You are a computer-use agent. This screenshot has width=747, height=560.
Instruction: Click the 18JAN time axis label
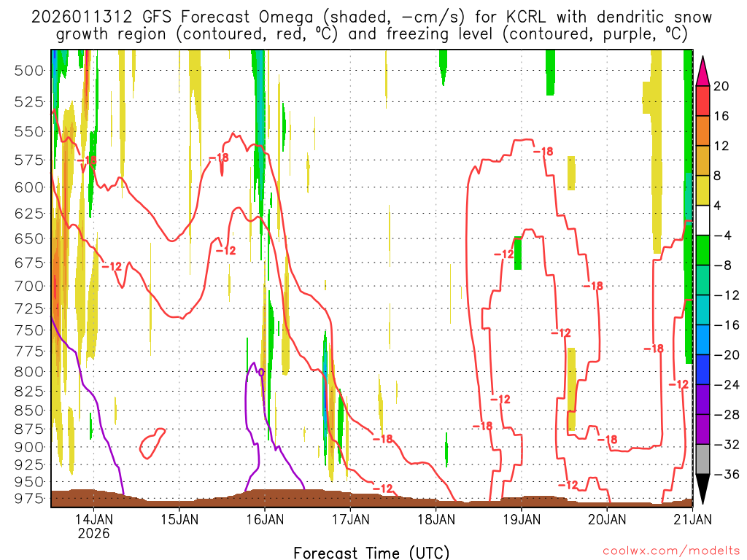coord(436,518)
